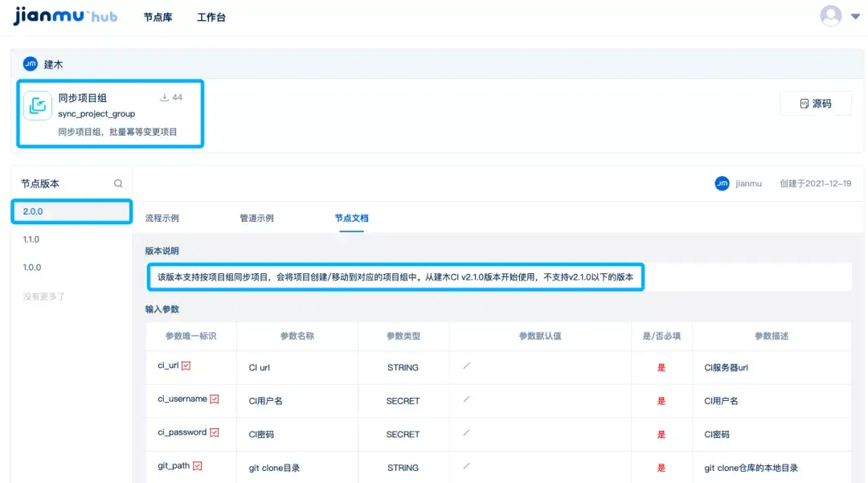868x483 pixels.
Task: Select version 1.0.0
Action: click(31, 268)
